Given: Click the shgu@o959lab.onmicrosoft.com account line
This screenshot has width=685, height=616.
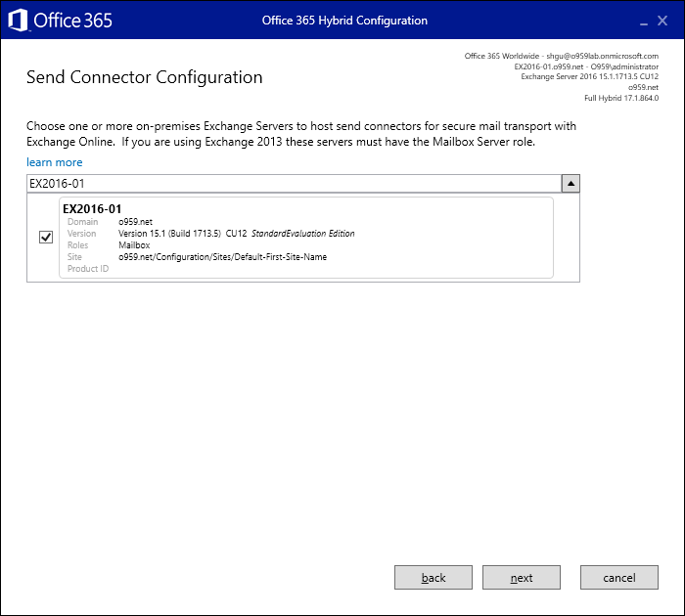Looking at the screenshot, I should click(x=562, y=56).
